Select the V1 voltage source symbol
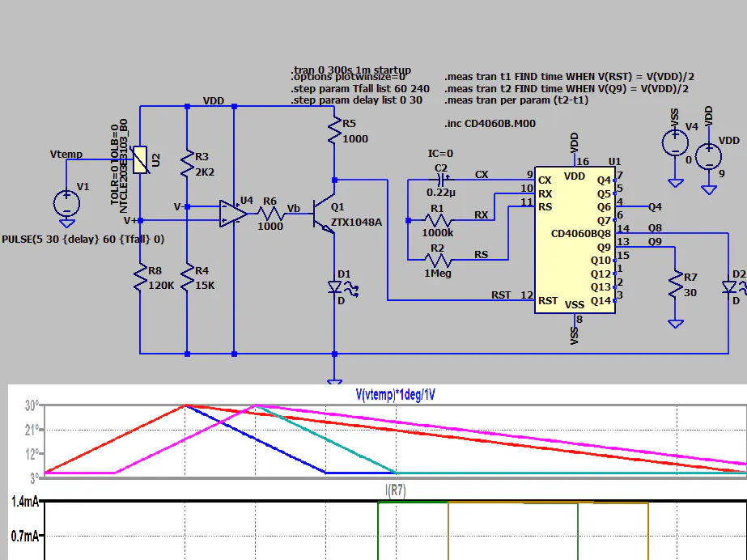Viewport: 747px width, 560px height. [x=66, y=203]
